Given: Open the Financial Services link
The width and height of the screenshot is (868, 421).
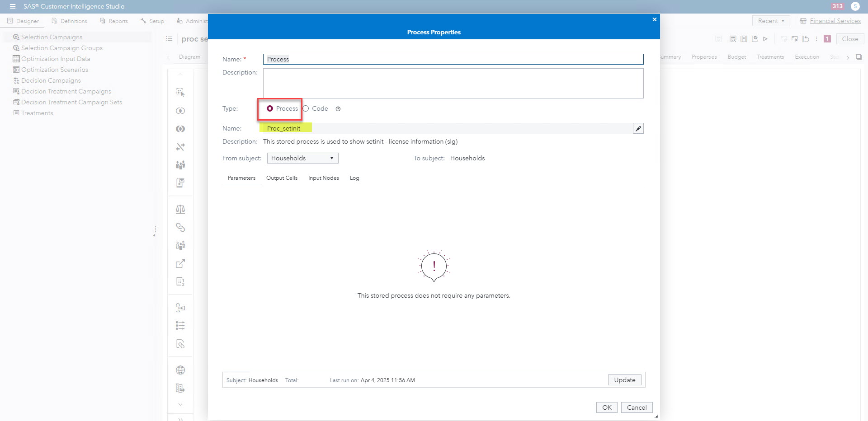Looking at the screenshot, I should (835, 21).
